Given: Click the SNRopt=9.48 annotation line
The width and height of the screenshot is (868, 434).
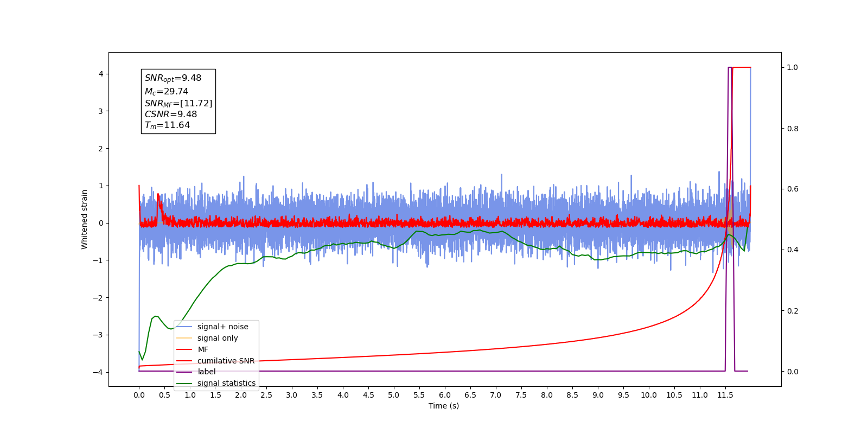Looking at the screenshot, I should click(173, 79).
